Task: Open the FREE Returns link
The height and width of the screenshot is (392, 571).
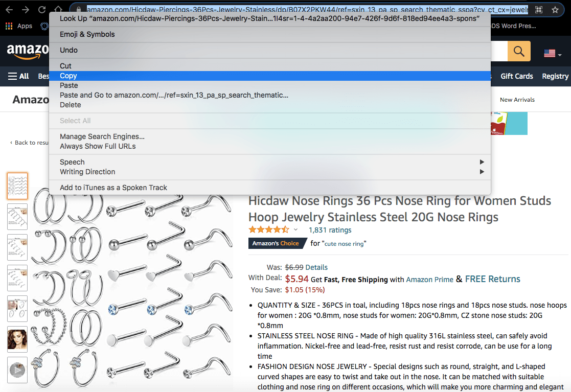Action: click(x=492, y=279)
